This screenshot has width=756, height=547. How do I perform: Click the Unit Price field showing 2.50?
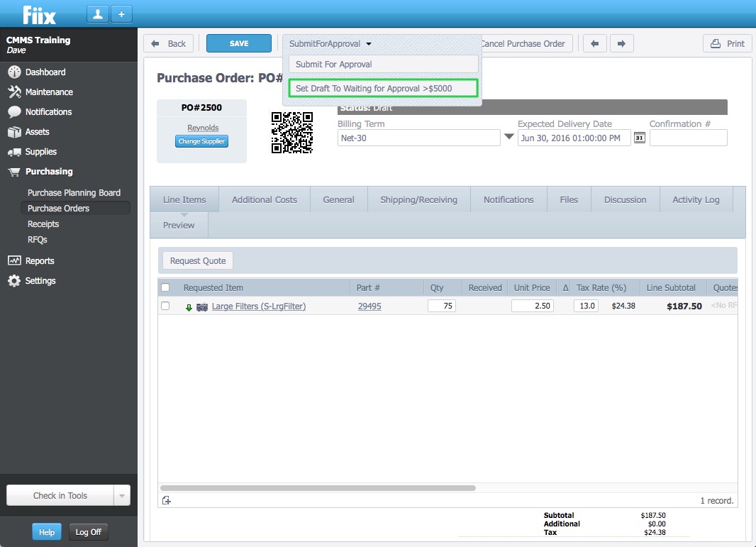pyautogui.click(x=533, y=306)
